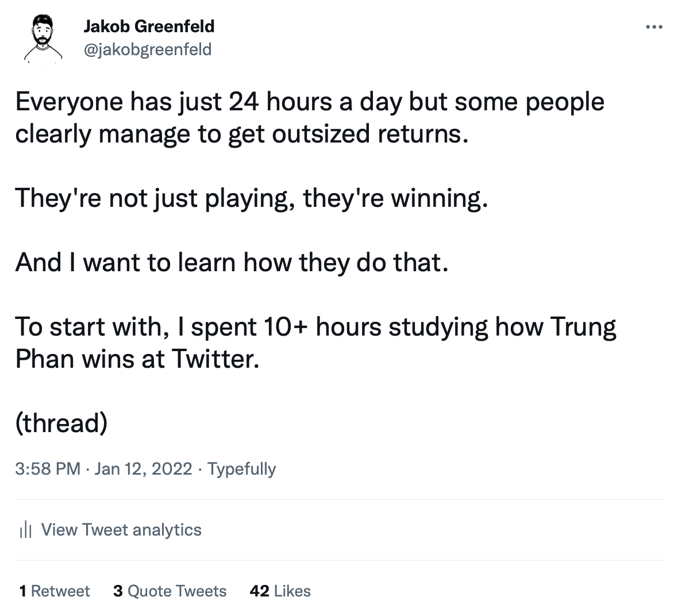This screenshot has width=678, height=616.
Task: Click the paragraph starting Everyone has just 24 hours
Action: [x=310, y=118]
